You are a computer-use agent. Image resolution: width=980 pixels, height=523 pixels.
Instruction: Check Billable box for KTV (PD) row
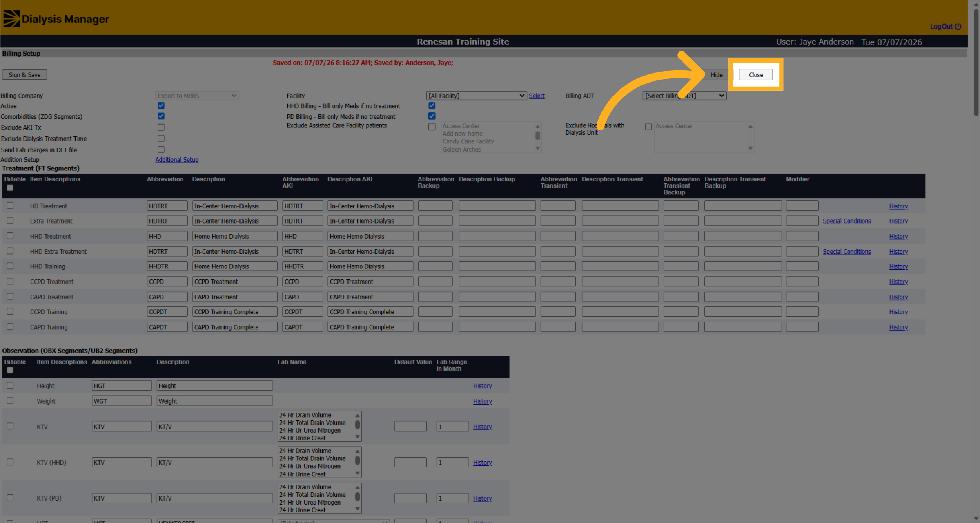[10, 498]
